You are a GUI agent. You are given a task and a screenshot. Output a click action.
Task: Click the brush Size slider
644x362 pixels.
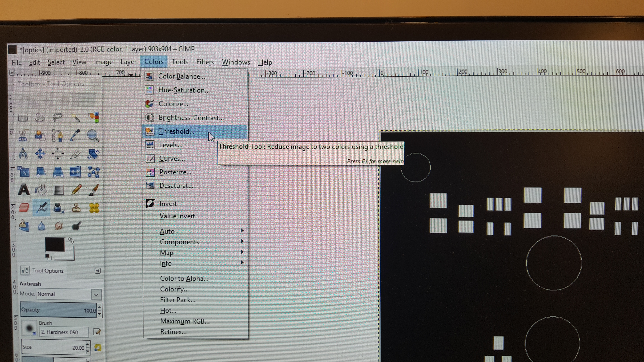coord(53,347)
